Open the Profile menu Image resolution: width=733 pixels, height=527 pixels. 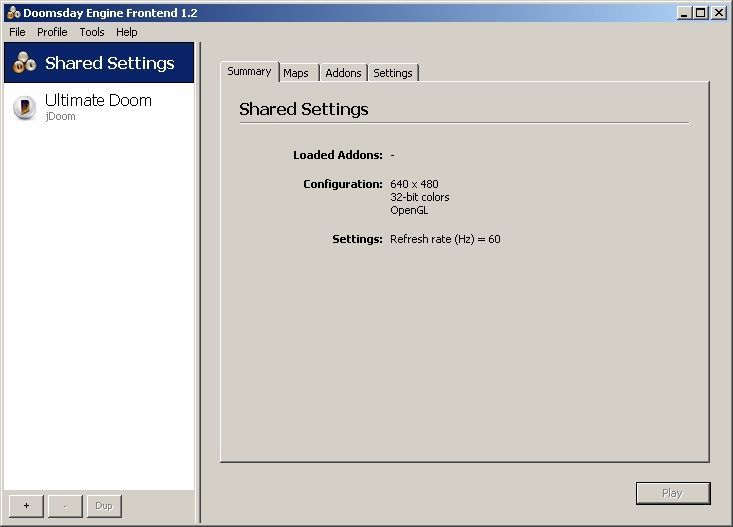pyautogui.click(x=52, y=32)
